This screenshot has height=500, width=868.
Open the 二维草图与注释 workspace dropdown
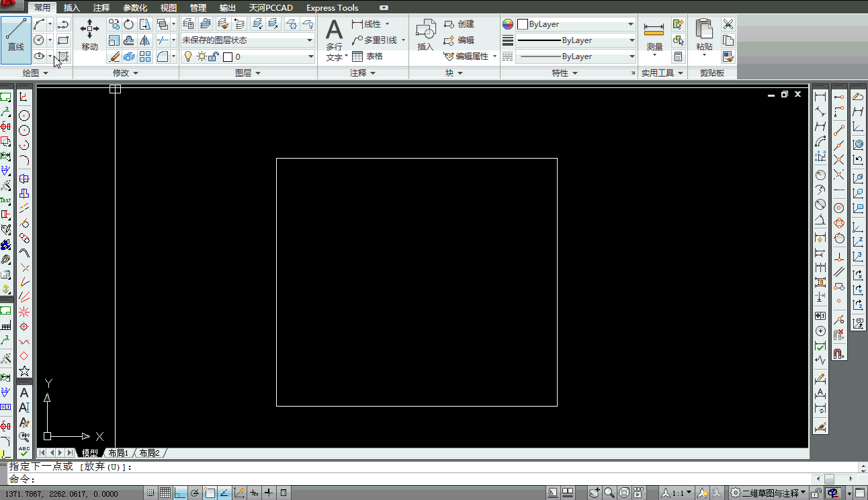click(x=769, y=493)
